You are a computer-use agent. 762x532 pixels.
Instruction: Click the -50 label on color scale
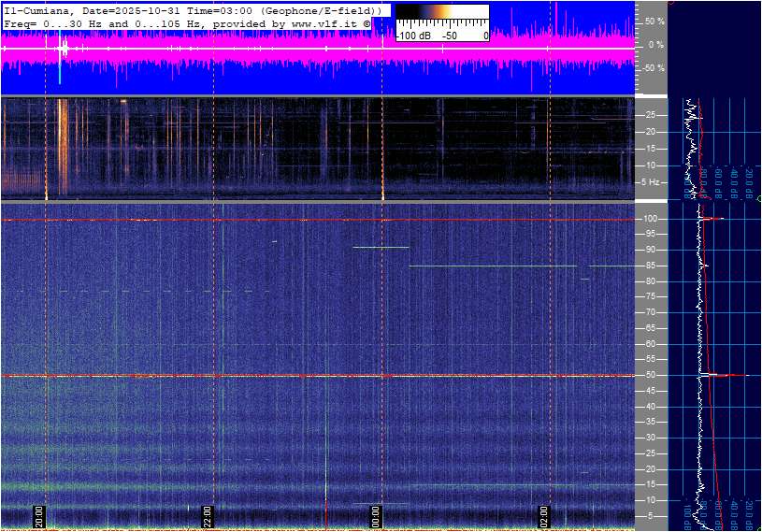(x=450, y=36)
